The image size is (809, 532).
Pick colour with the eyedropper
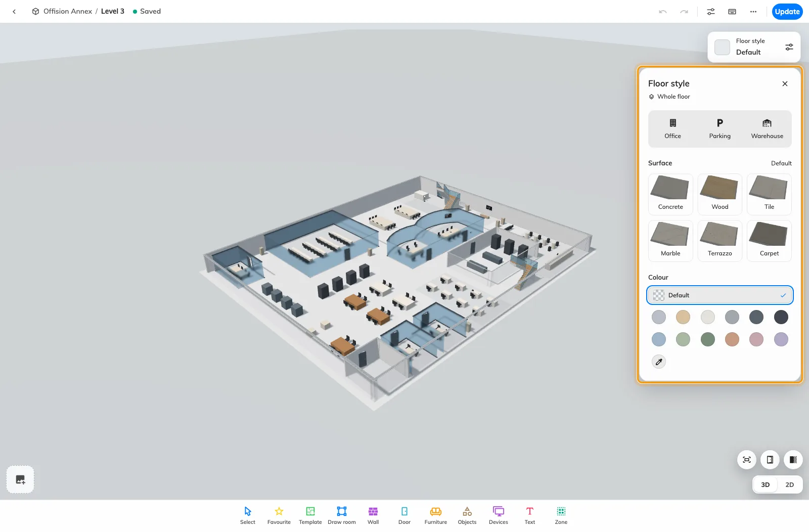659,362
